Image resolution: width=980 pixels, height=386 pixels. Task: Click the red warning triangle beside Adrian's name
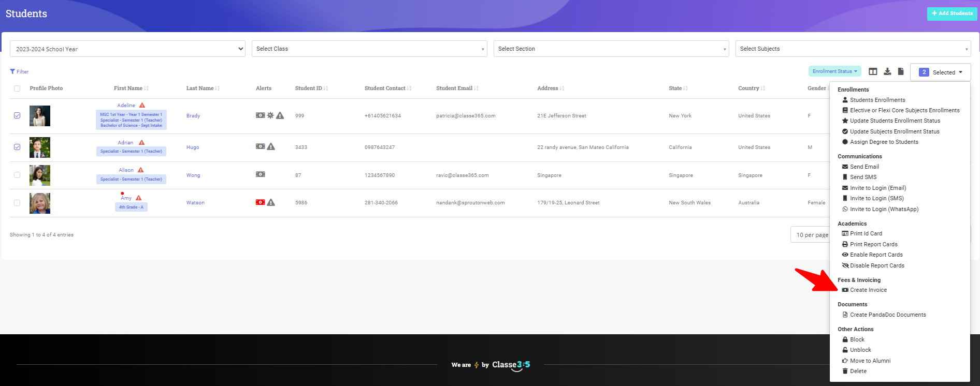coord(142,143)
